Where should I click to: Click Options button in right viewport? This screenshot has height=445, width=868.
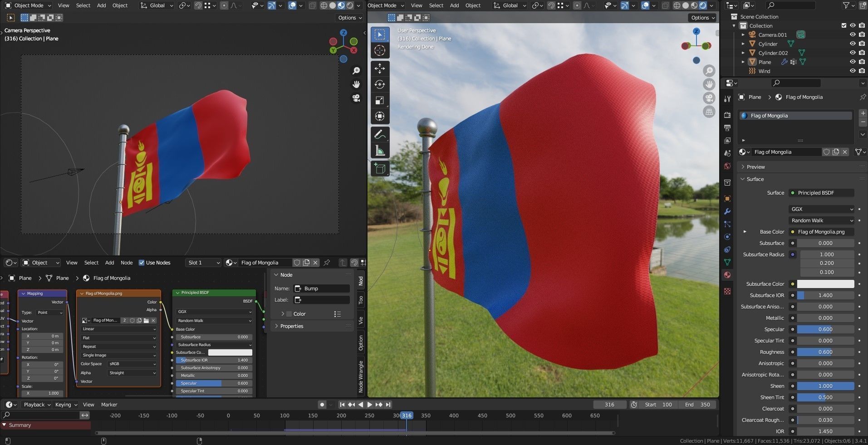pyautogui.click(x=703, y=18)
